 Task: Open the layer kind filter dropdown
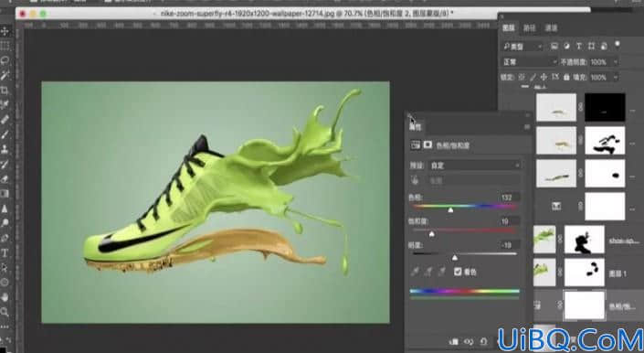(x=523, y=47)
